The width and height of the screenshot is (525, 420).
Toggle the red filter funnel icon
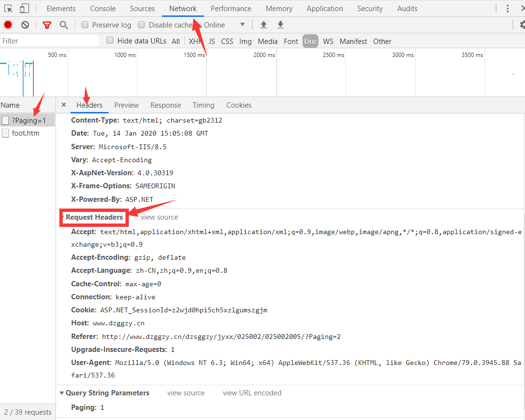click(47, 25)
